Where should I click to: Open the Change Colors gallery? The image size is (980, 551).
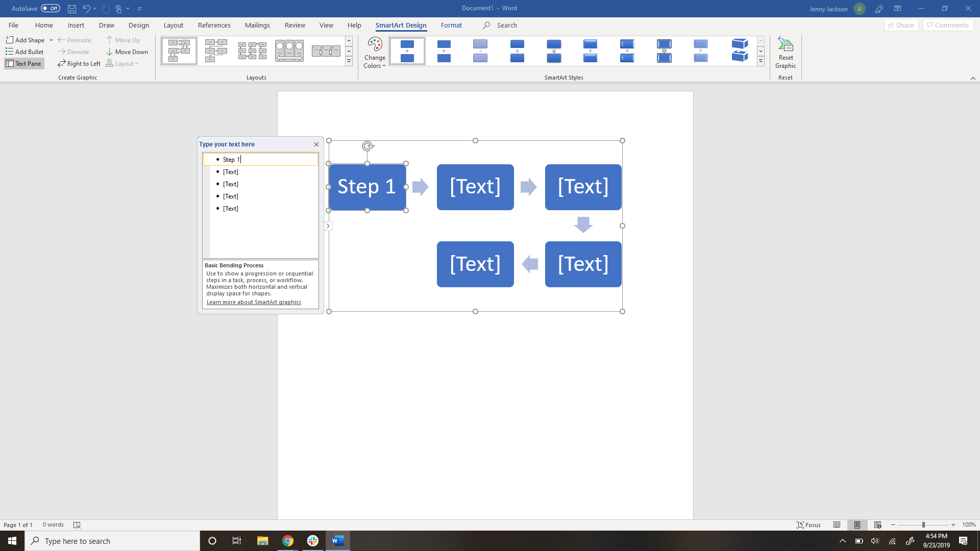point(375,52)
